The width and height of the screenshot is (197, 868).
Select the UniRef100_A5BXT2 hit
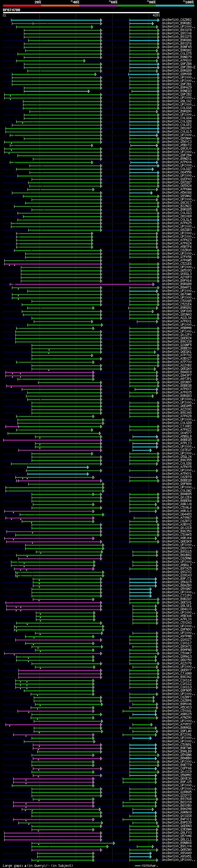177,145
